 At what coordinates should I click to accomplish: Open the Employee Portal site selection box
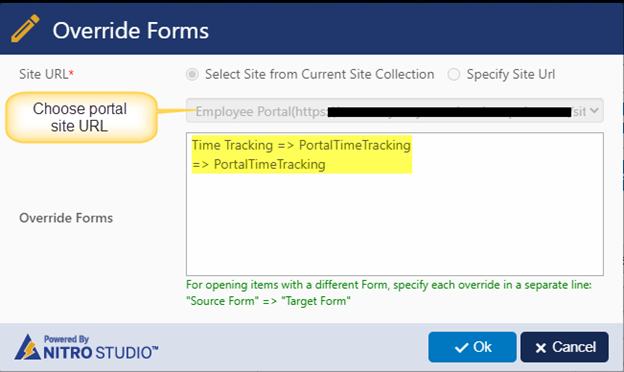[395, 111]
